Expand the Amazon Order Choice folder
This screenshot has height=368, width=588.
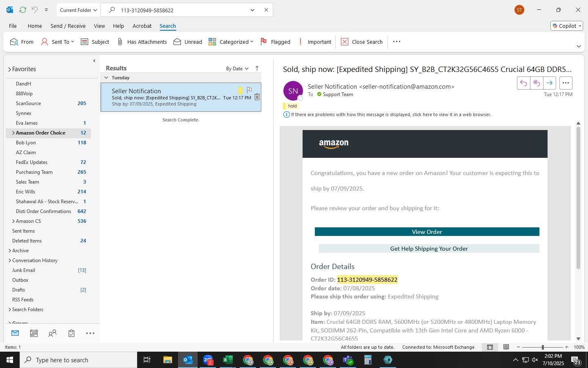(13, 133)
